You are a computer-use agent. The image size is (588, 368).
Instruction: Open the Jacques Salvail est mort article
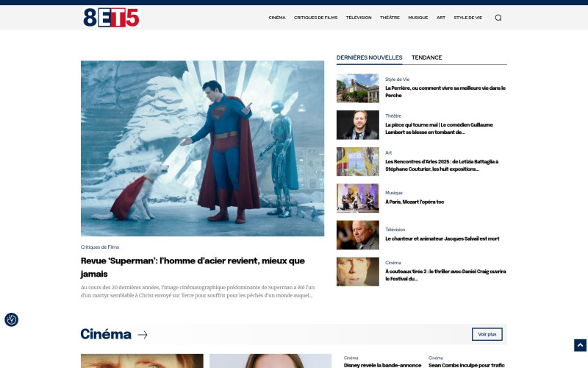pyautogui.click(x=442, y=238)
